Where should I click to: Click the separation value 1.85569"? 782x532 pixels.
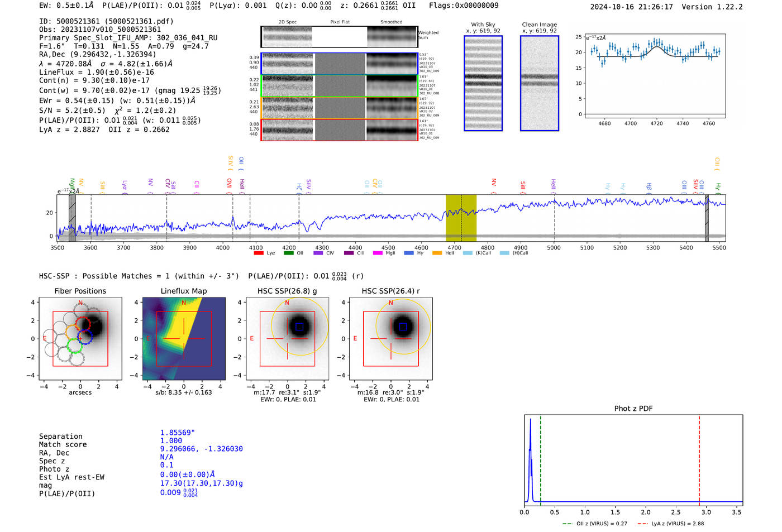[x=178, y=433]
